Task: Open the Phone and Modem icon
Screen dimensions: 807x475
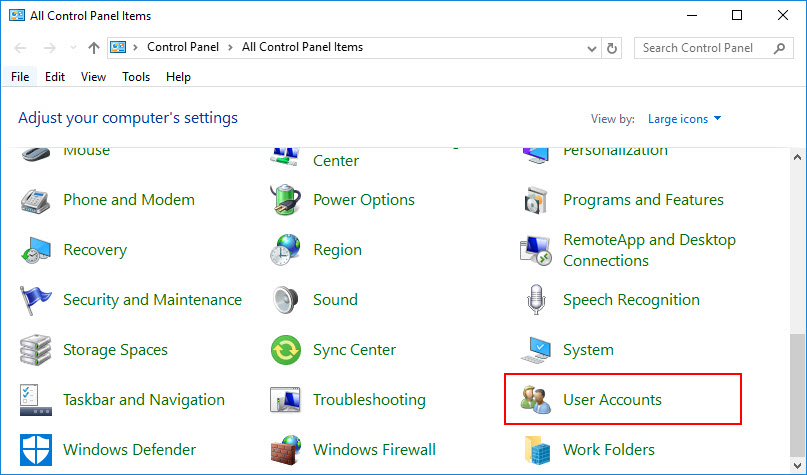Action: pos(35,200)
